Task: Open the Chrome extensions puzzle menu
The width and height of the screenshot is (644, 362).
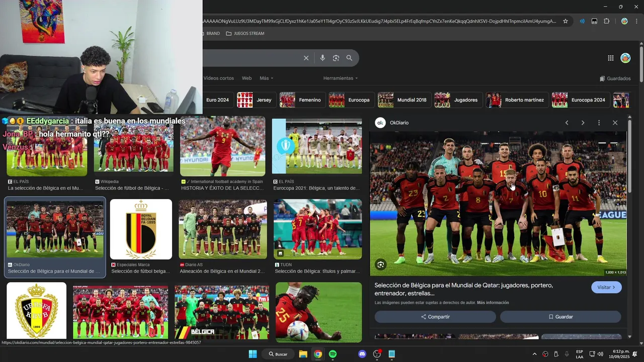Action: pyautogui.click(x=606, y=21)
